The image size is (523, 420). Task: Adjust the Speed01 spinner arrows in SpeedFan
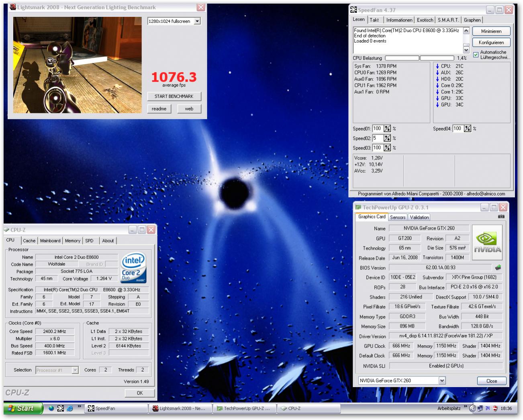click(x=387, y=128)
